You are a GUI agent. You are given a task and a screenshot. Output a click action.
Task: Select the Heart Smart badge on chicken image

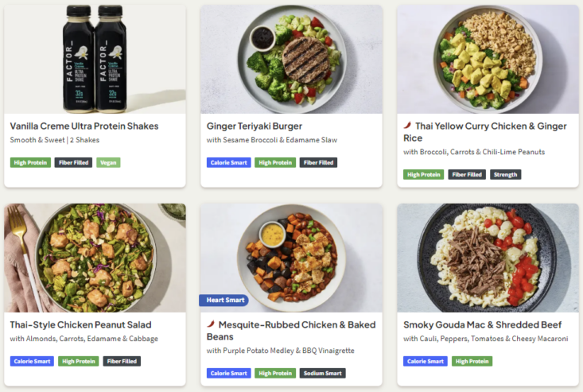tap(223, 301)
